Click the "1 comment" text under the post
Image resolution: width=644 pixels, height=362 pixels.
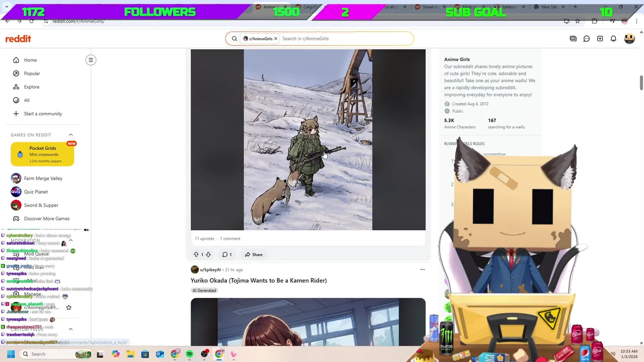point(230,239)
